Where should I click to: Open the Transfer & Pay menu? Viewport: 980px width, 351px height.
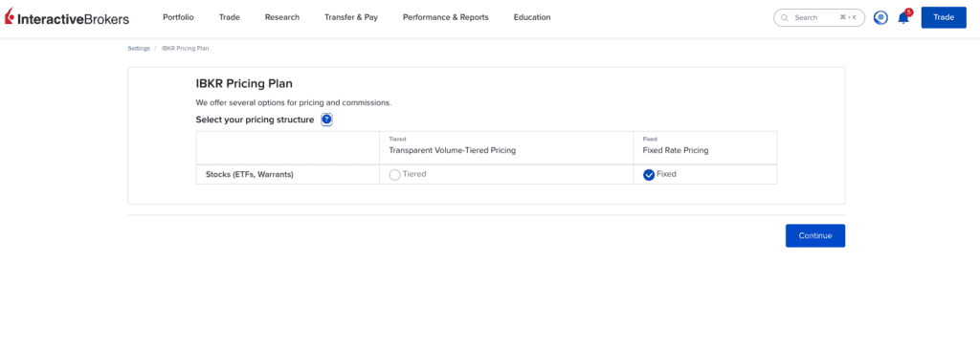tap(351, 17)
